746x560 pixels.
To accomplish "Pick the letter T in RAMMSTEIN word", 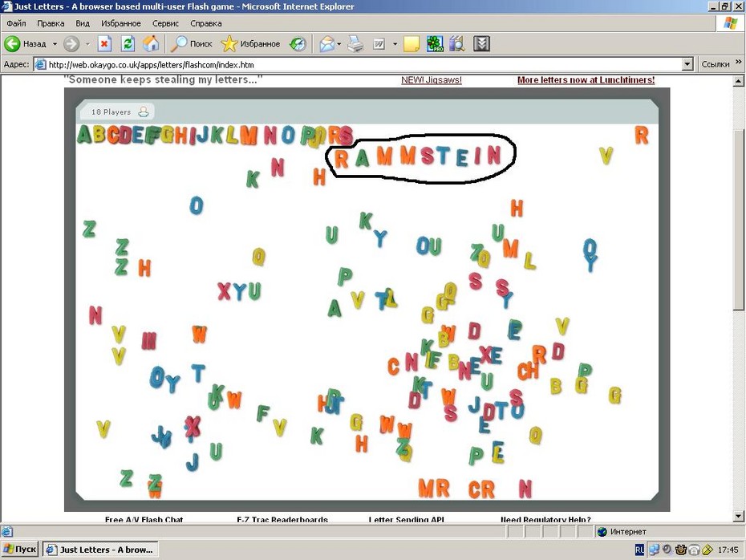I will pos(443,155).
